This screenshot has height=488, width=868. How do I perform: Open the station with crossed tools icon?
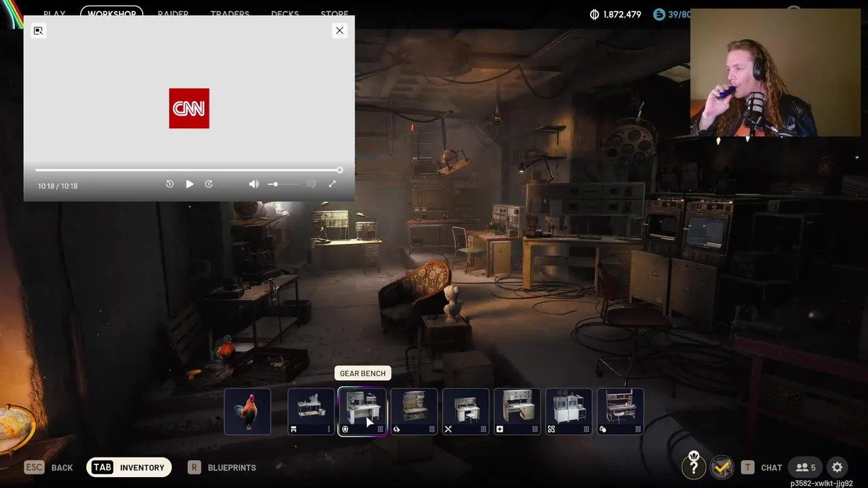click(x=465, y=411)
